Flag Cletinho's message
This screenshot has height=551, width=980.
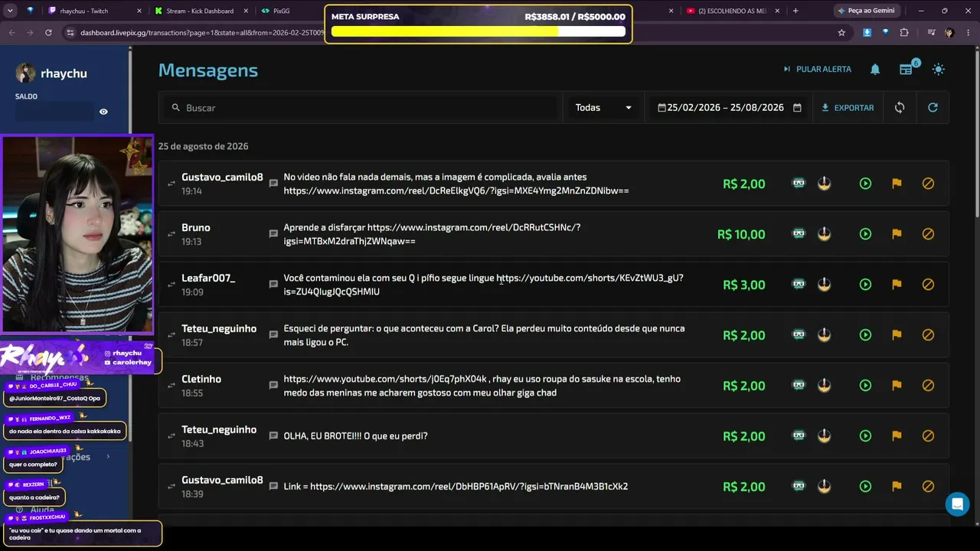pos(897,386)
